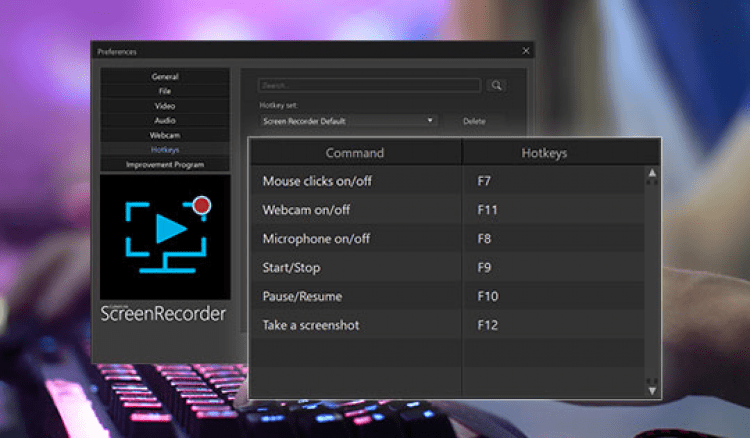Viewport: 750px width, 438px height.
Task: Select the Start/Stop command row
Action: tap(355, 268)
